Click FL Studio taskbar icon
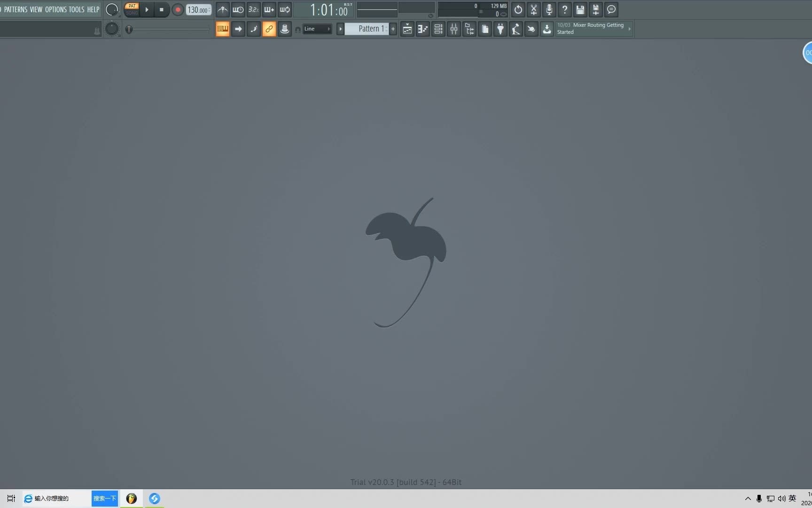The width and height of the screenshot is (812, 508). (x=132, y=499)
